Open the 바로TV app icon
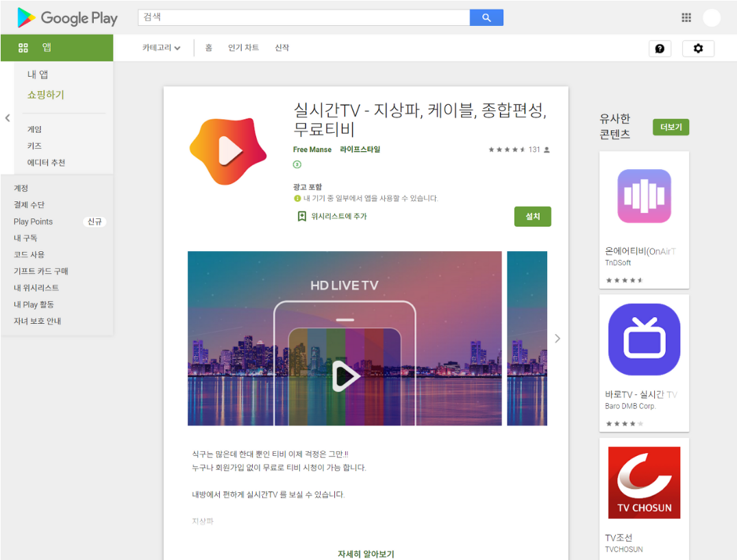Screen dimensions: 737x560 click(x=644, y=339)
